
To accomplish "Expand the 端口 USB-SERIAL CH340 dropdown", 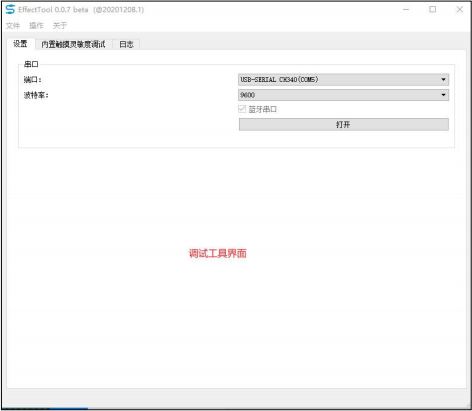I will (343, 79).
